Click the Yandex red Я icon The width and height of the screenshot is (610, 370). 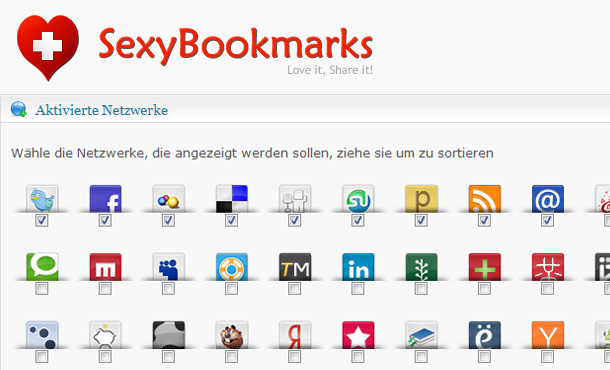295,335
